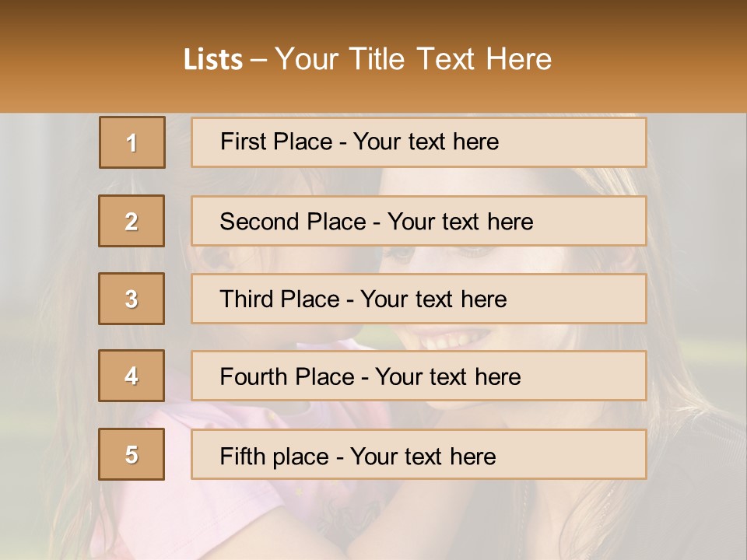Click the word Fourth in the list
This screenshot has width=747, height=560.
click(x=254, y=377)
